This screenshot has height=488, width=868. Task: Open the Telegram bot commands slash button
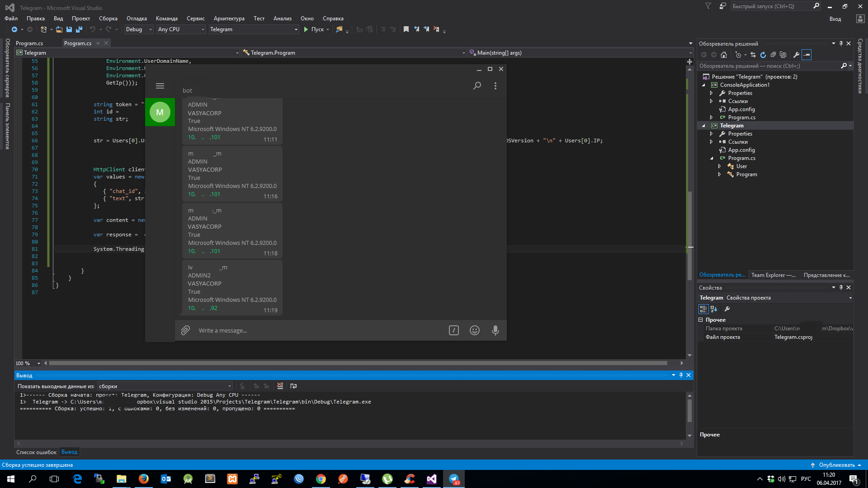pyautogui.click(x=454, y=330)
